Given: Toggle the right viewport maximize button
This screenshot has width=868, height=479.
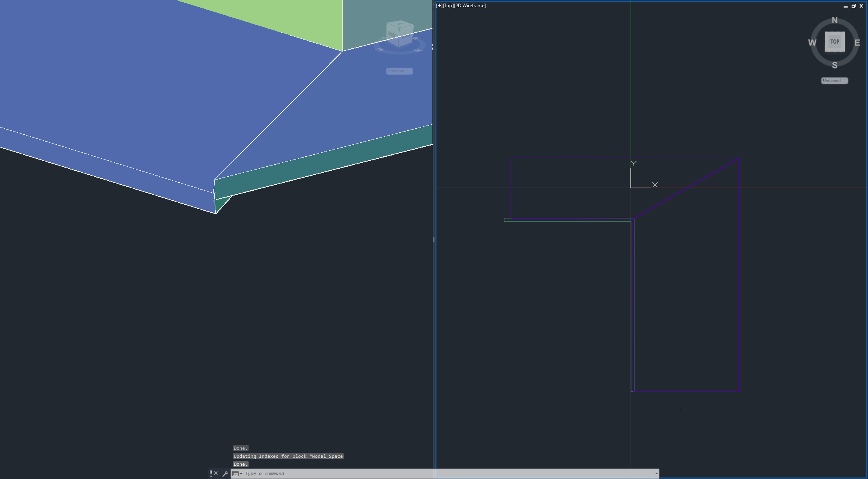Looking at the screenshot, I should pos(854,6).
